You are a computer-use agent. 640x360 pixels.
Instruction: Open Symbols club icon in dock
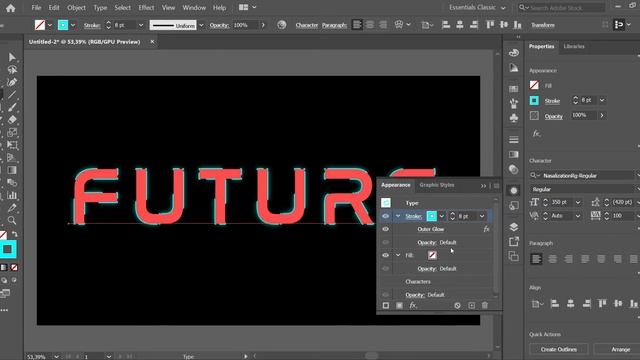click(514, 118)
